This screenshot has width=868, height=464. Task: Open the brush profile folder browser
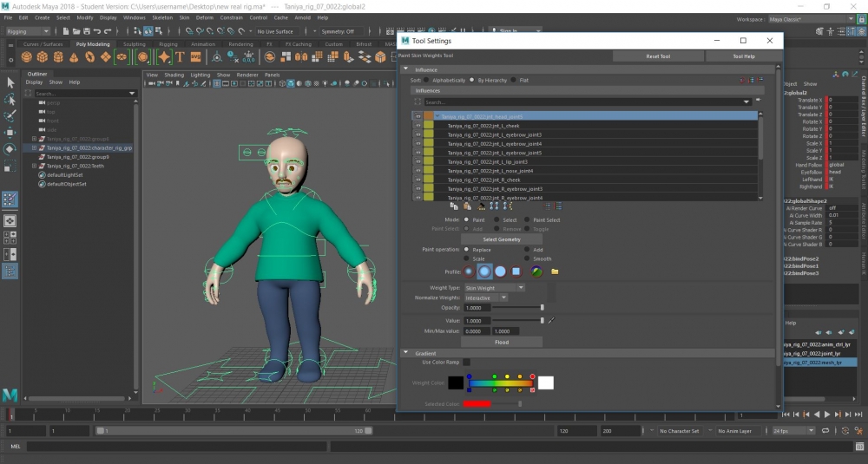(555, 271)
